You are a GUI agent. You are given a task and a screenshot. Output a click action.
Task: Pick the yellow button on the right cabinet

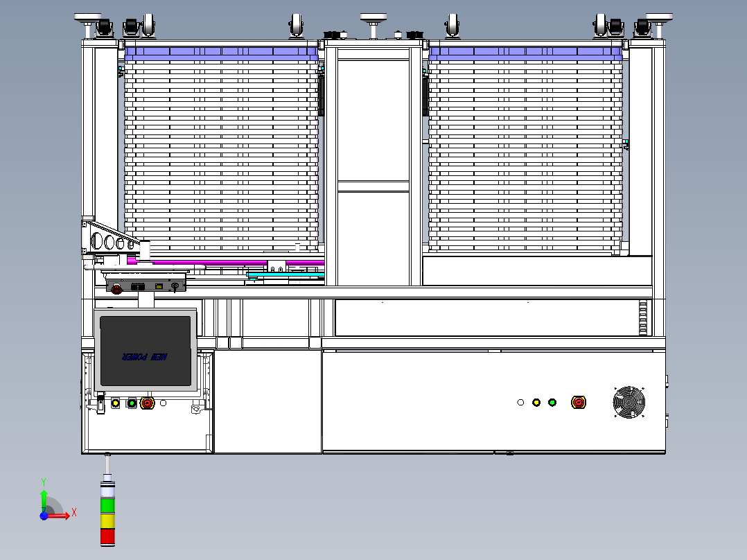click(536, 402)
